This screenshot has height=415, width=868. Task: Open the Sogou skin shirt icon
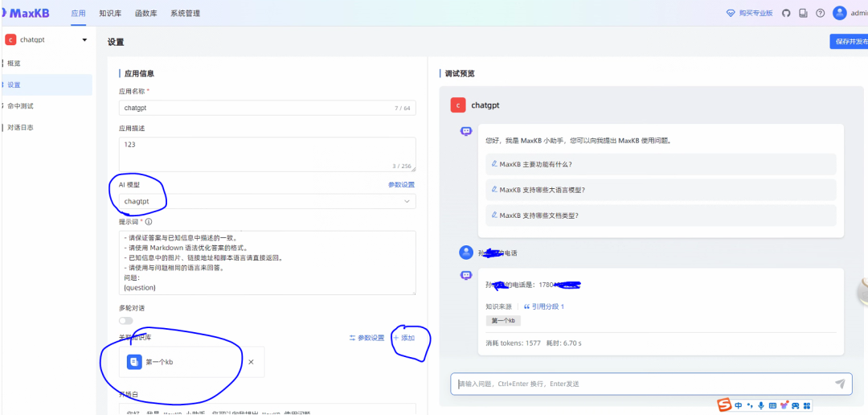click(784, 405)
